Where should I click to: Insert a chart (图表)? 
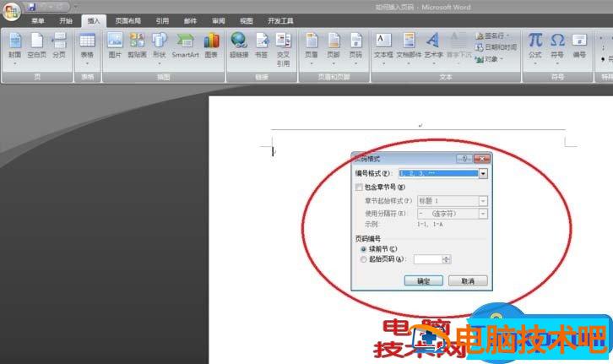point(211,46)
